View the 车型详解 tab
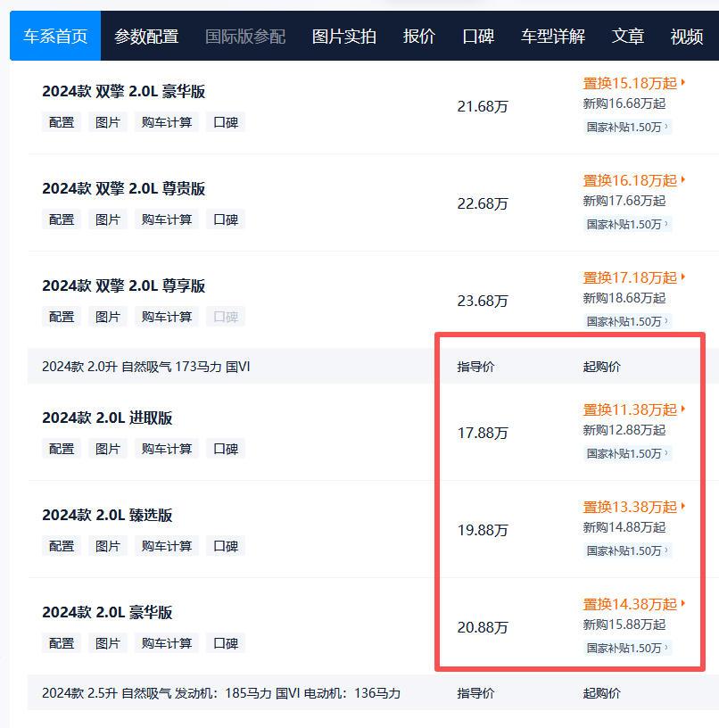The height and width of the screenshot is (728, 719). click(552, 37)
